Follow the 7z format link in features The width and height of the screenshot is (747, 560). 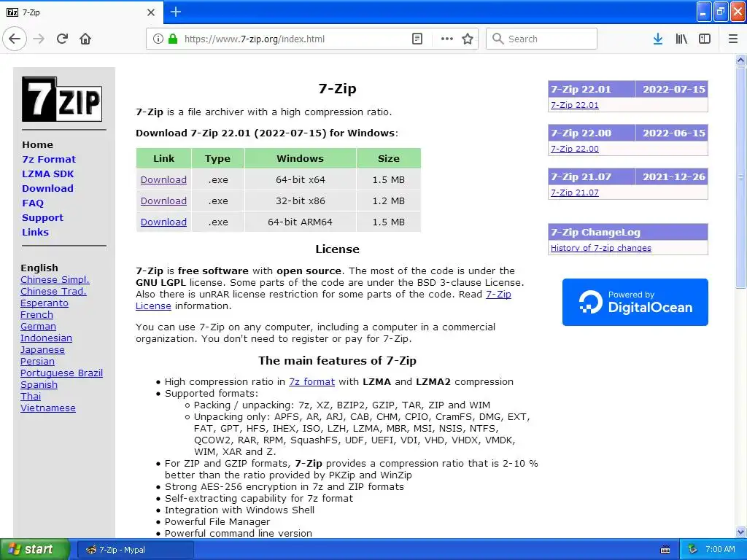(x=311, y=381)
